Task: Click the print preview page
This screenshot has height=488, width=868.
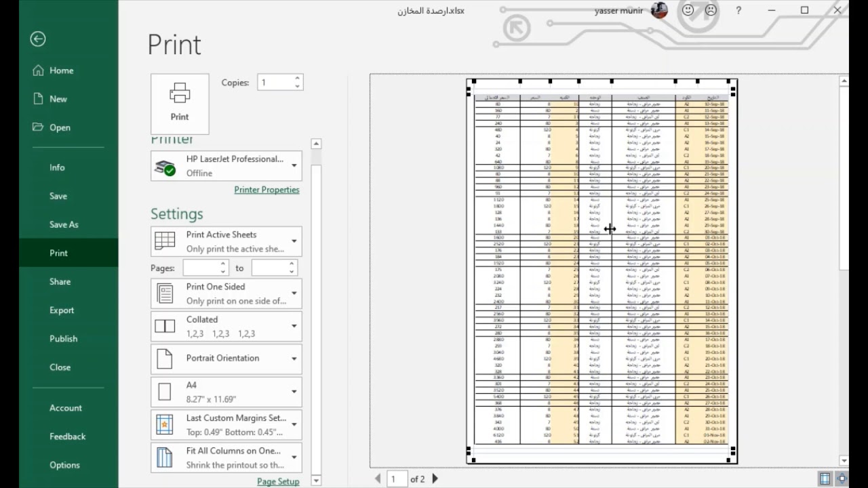Action: pos(601,271)
